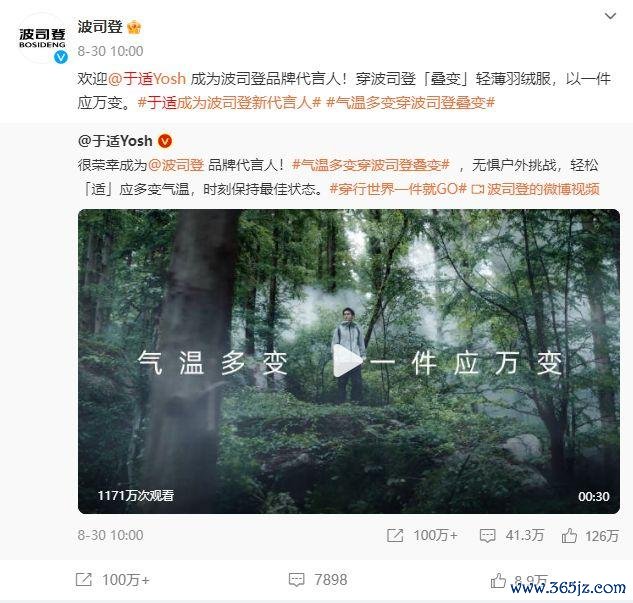Click the orange V badge beside 于适Yosh
The height and width of the screenshot is (603, 633).
click(x=165, y=141)
